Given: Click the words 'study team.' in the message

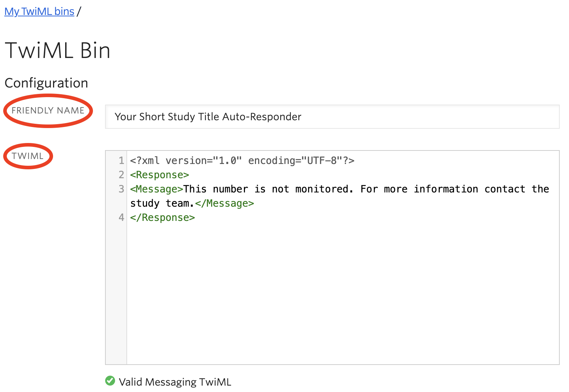Looking at the screenshot, I should click(162, 203).
